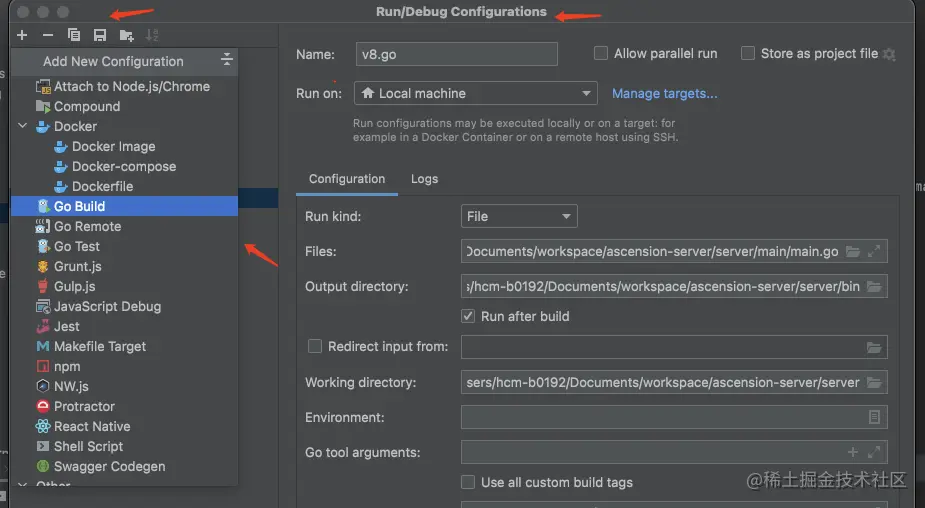
Task: Select Shell Script configuration type
Action: pos(124,447)
